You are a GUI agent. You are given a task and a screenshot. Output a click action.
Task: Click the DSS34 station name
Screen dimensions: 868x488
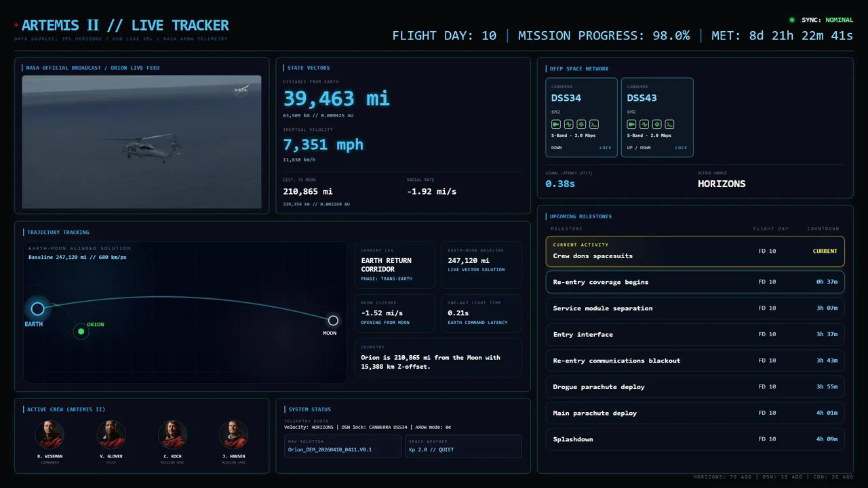[x=566, y=98]
